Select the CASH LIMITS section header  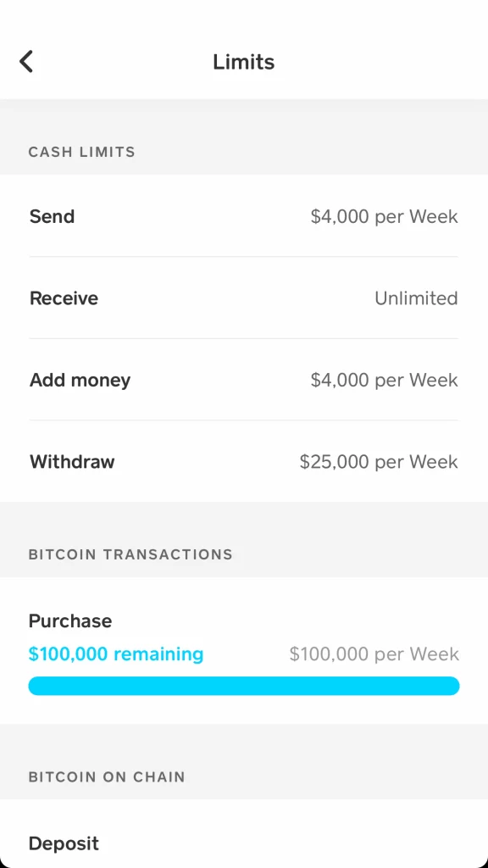(x=81, y=152)
